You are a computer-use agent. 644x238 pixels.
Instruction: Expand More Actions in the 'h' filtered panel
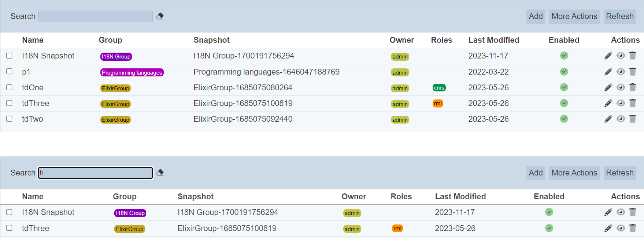point(574,173)
